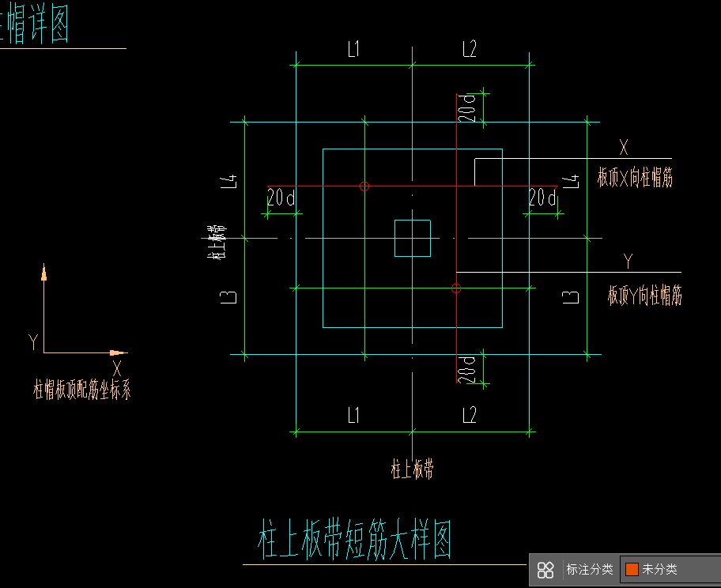Click the left L4 dimension label
Screen dimensions: 721x588
tap(228, 181)
